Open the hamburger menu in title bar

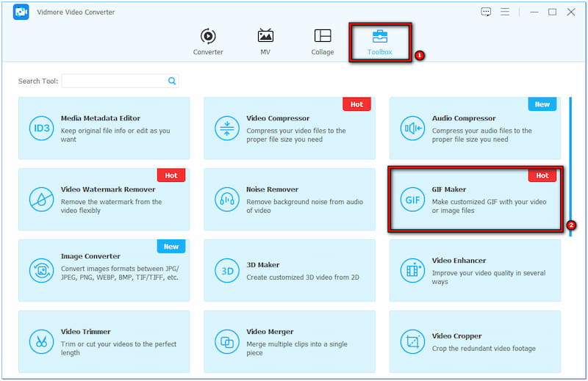[505, 12]
